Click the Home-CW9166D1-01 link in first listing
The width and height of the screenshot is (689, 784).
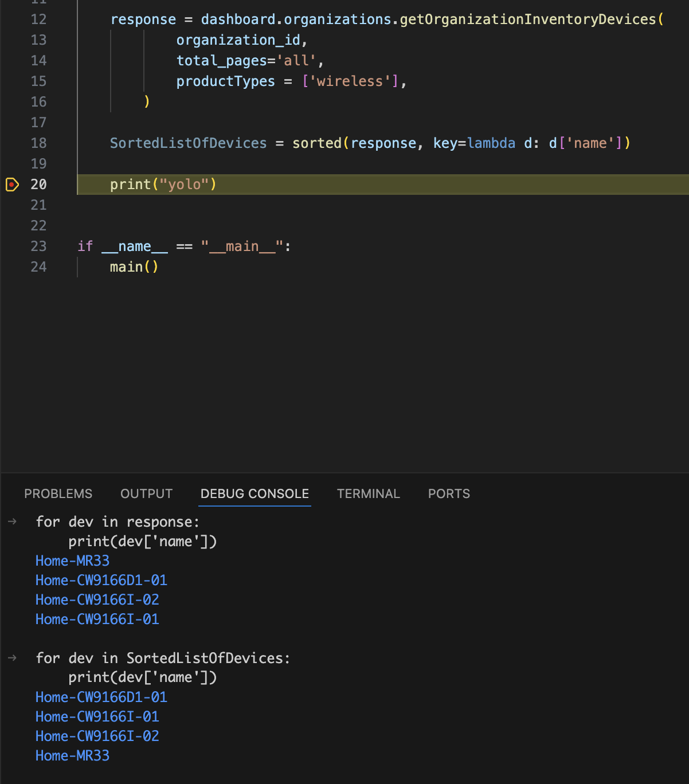pyautogui.click(x=101, y=580)
